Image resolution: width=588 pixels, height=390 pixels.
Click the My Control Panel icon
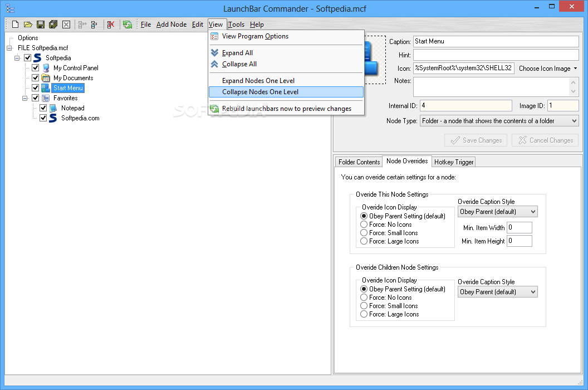point(46,68)
